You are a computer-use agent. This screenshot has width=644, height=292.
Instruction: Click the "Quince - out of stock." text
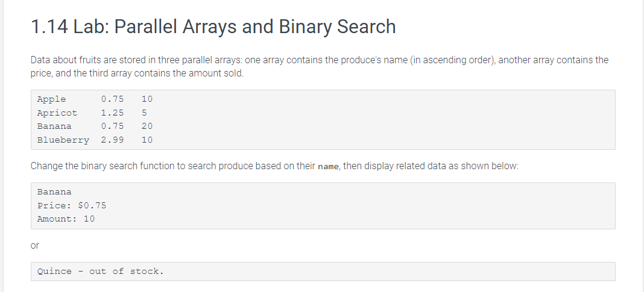[100, 271]
